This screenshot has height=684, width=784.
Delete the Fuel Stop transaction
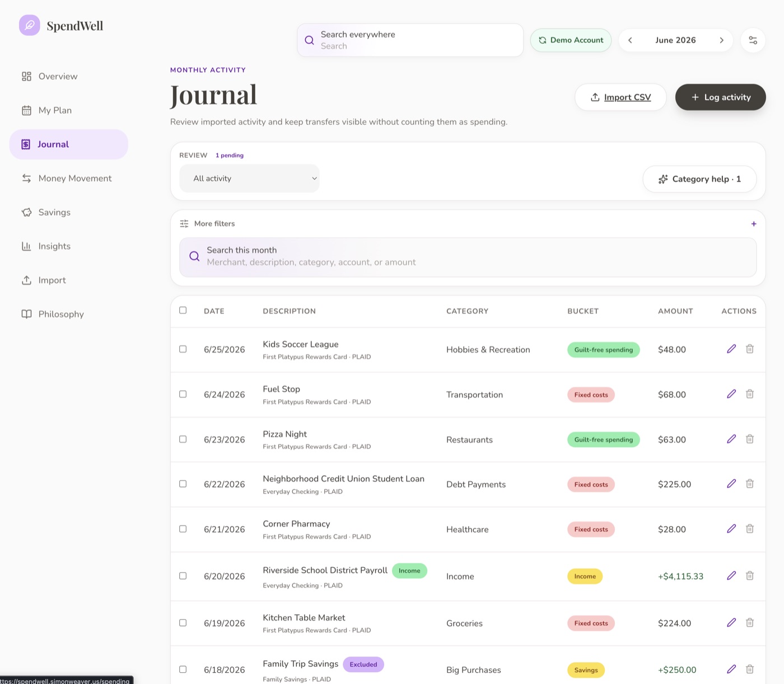750,394
